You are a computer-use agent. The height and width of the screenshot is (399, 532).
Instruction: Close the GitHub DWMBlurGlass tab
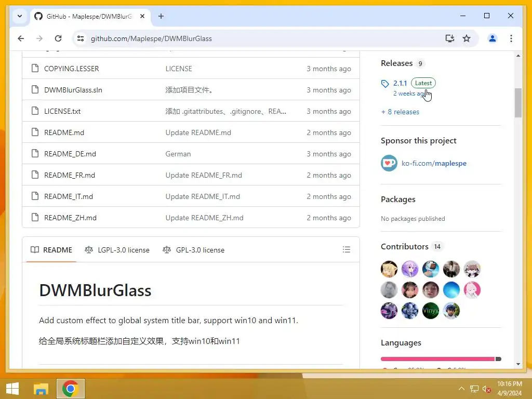(142, 16)
